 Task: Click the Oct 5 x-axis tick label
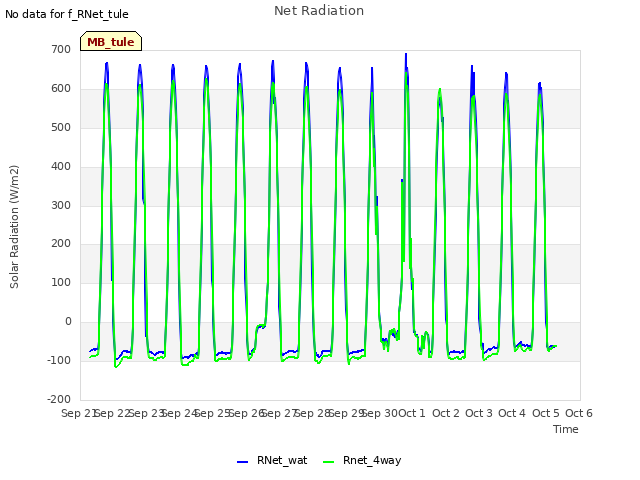546,413
